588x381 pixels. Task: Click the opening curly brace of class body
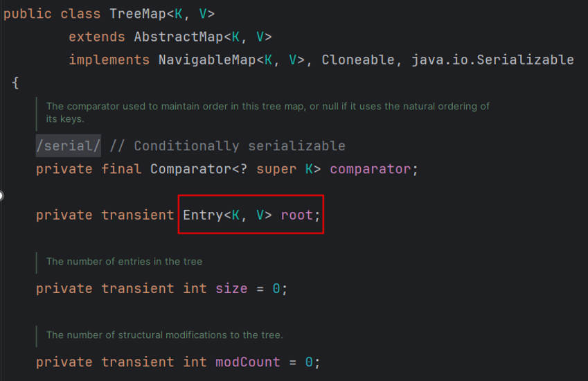15,83
